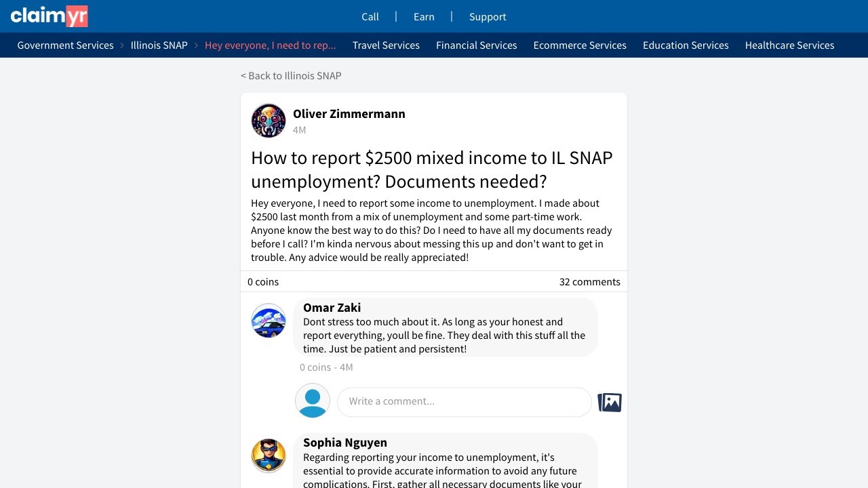Go to Government Services breadcrumb

tap(66, 45)
